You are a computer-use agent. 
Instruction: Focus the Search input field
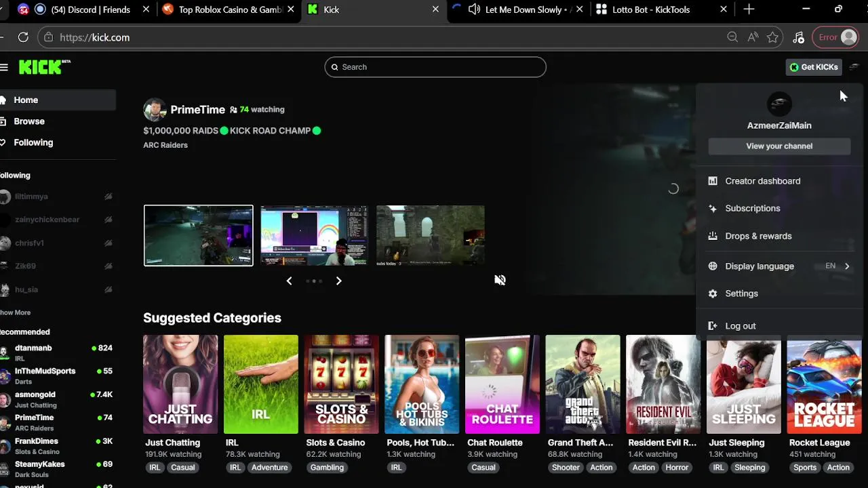coord(435,67)
